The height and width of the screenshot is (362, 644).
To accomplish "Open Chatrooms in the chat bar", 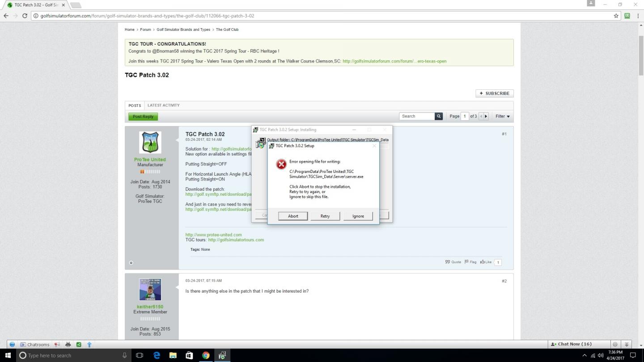I will pyautogui.click(x=35, y=345).
